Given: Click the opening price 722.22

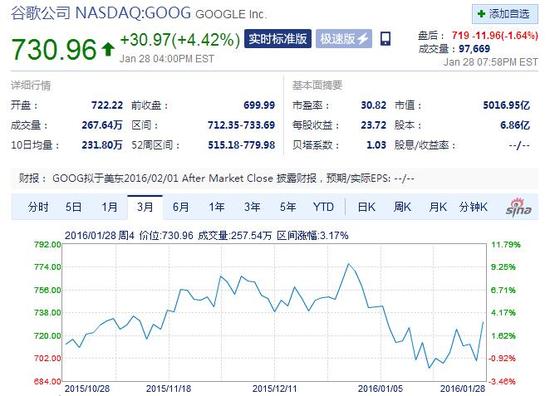Looking at the screenshot, I should point(107,105).
